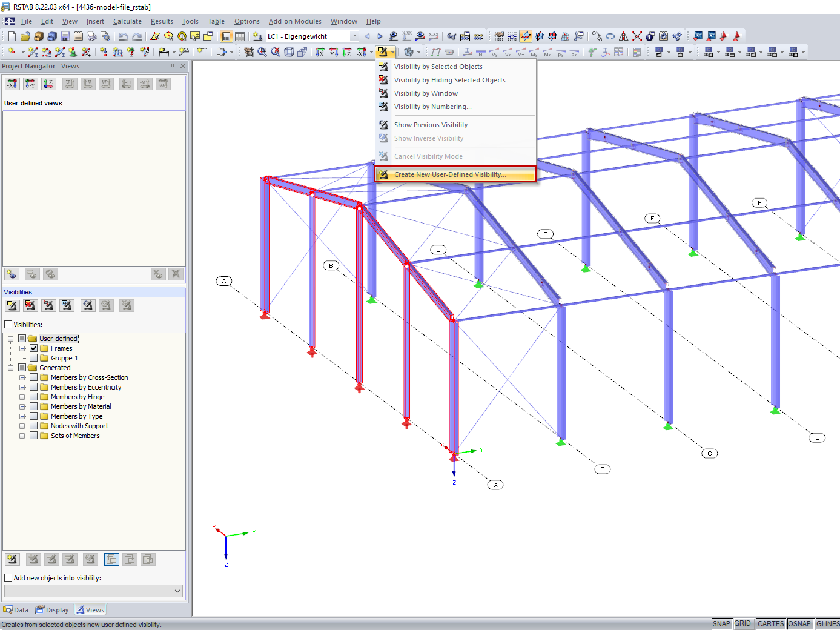Check Nodes with Support checkbox
Viewport: 840px width, 630px height.
(34, 426)
